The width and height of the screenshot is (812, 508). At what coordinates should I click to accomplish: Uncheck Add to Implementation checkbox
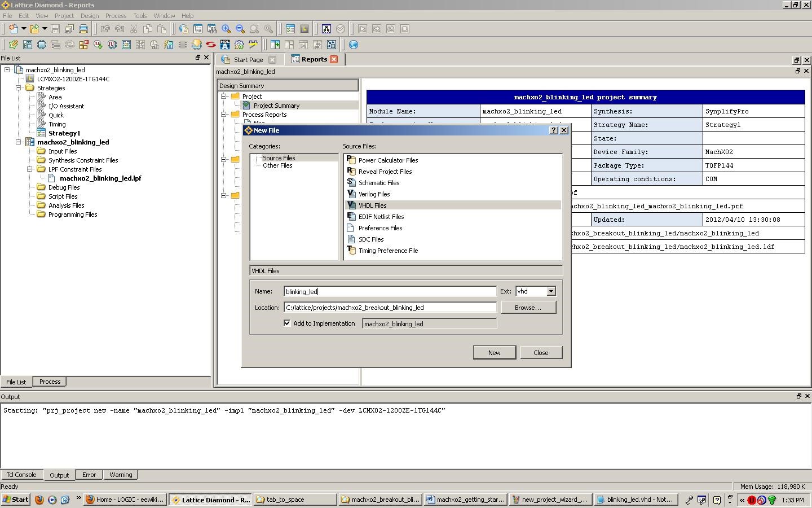click(x=288, y=323)
